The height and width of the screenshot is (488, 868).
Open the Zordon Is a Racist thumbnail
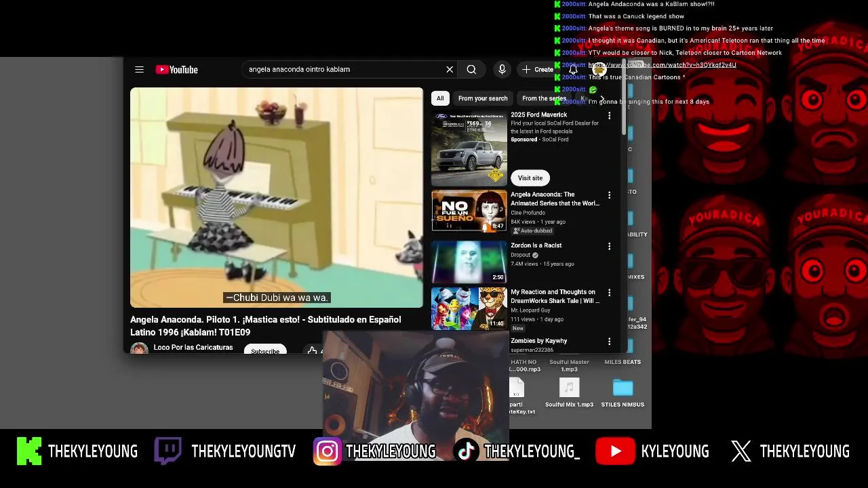(x=469, y=262)
